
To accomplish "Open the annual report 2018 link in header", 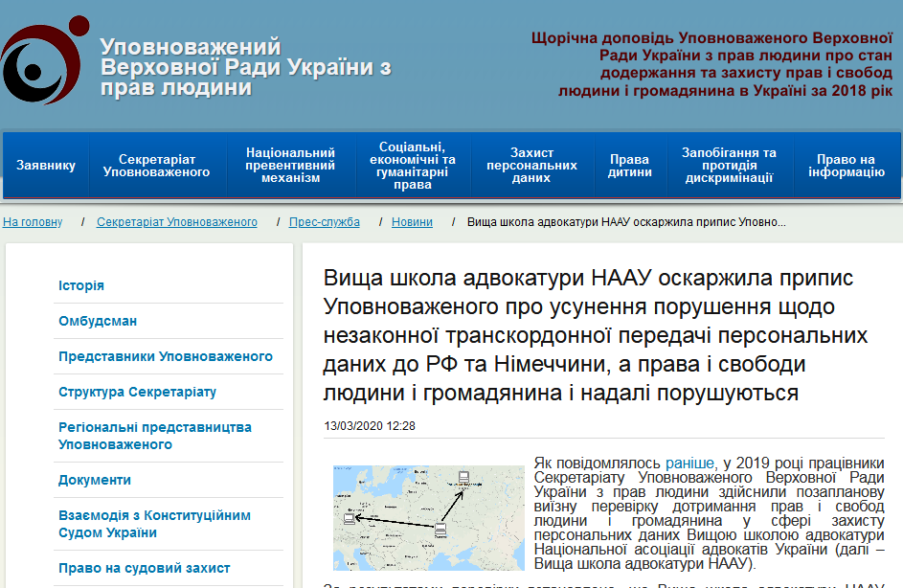I will [711, 64].
